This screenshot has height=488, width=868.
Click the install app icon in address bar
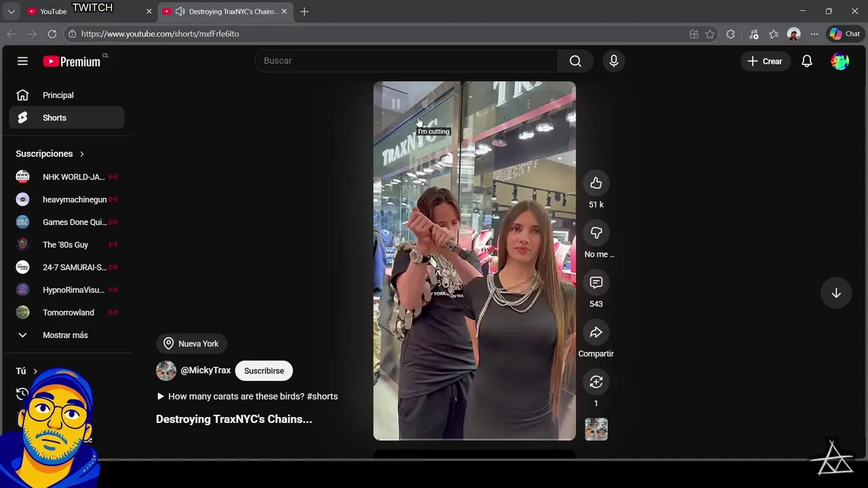[x=694, y=34]
